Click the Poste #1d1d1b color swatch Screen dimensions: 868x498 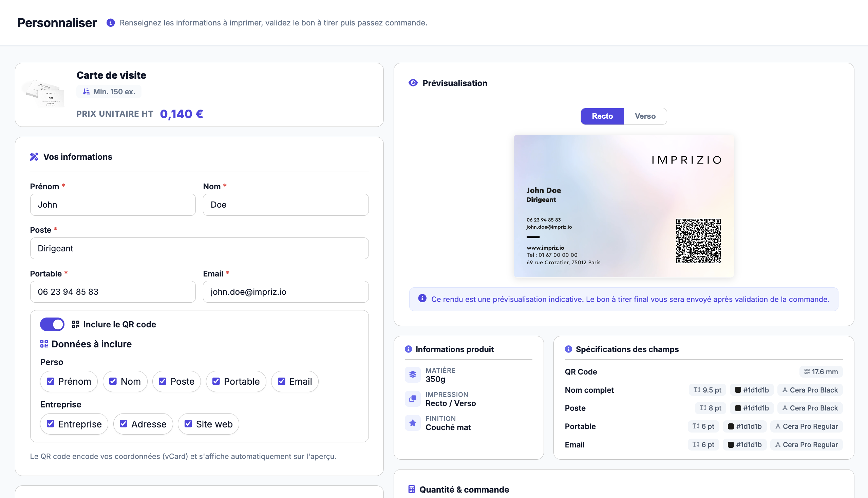[x=738, y=408]
